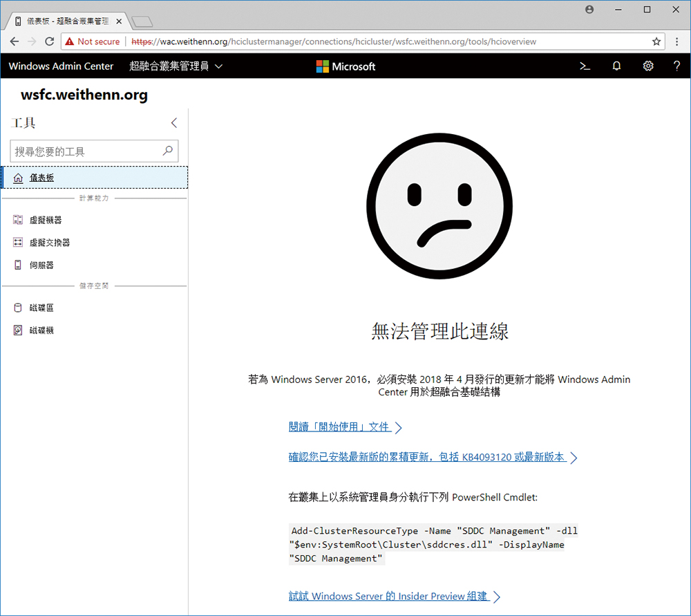Click the 虛擬交換器 icon
Viewport: 691px width, 616px height.
coord(18,243)
